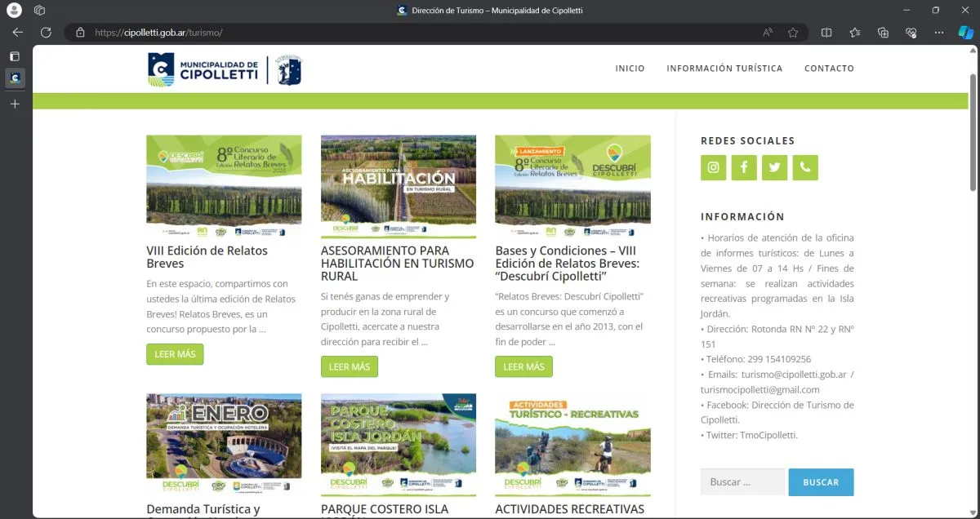The height and width of the screenshot is (519, 980).
Task: Open the Twitter social icon
Action: pyautogui.click(x=774, y=167)
